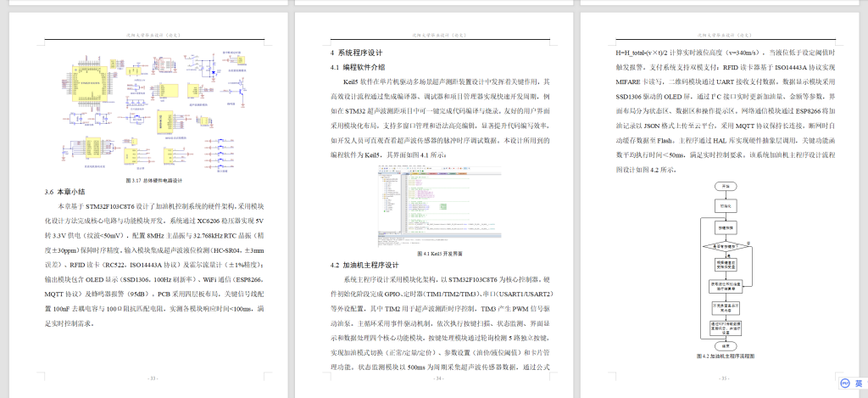The image size is (868, 398).
Task: Click line starting 转 3.3V 供电
Action: (154, 235)
